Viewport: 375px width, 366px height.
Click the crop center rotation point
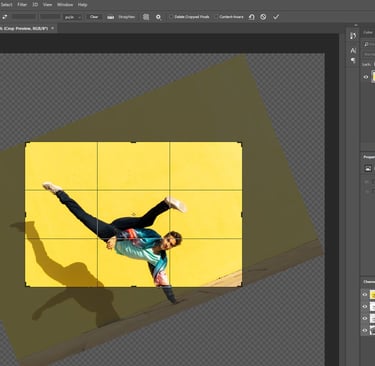134,214
